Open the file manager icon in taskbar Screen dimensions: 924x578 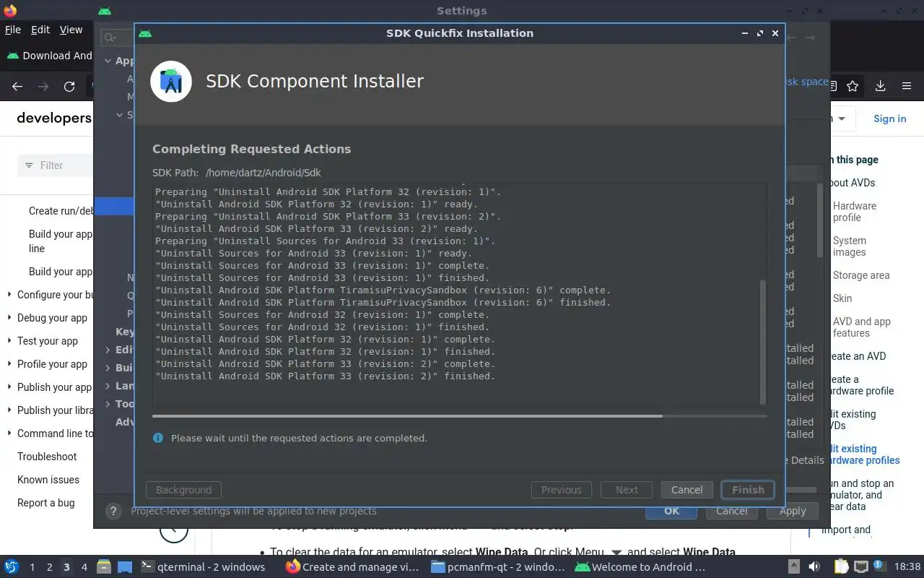pyautogui.click(x=103, y=567)
